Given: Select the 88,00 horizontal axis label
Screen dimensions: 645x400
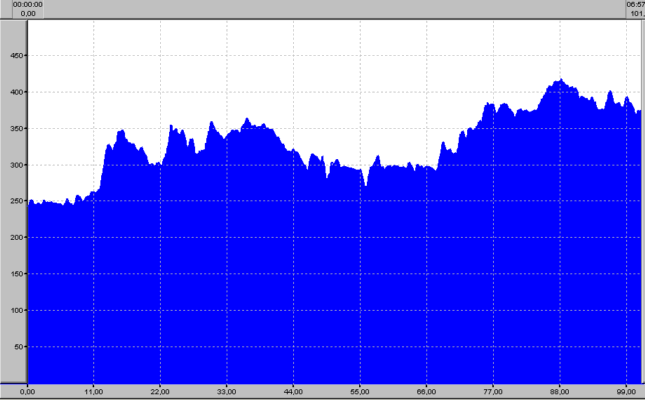Looking at the screenshot, I should point(560,391).
